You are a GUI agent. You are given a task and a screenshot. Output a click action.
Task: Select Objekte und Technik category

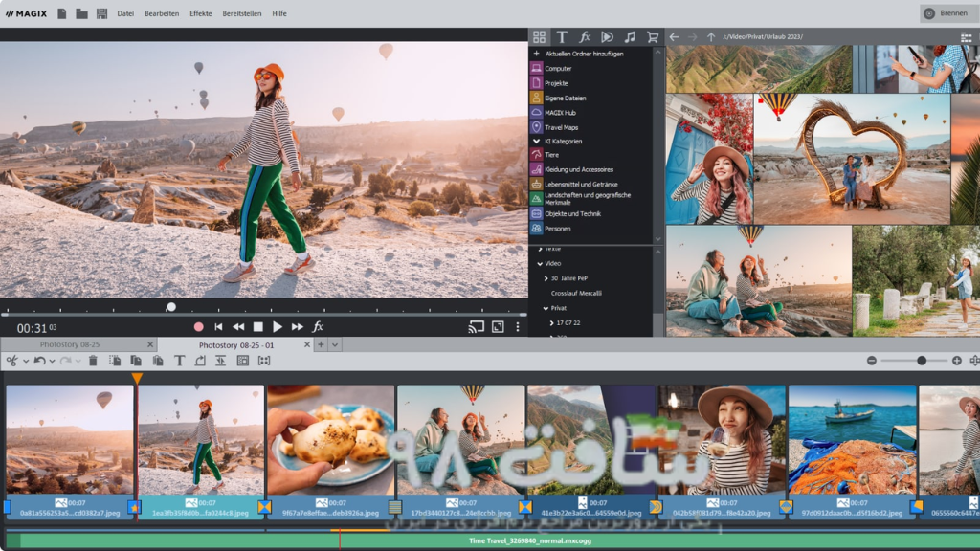coord(572,213)
